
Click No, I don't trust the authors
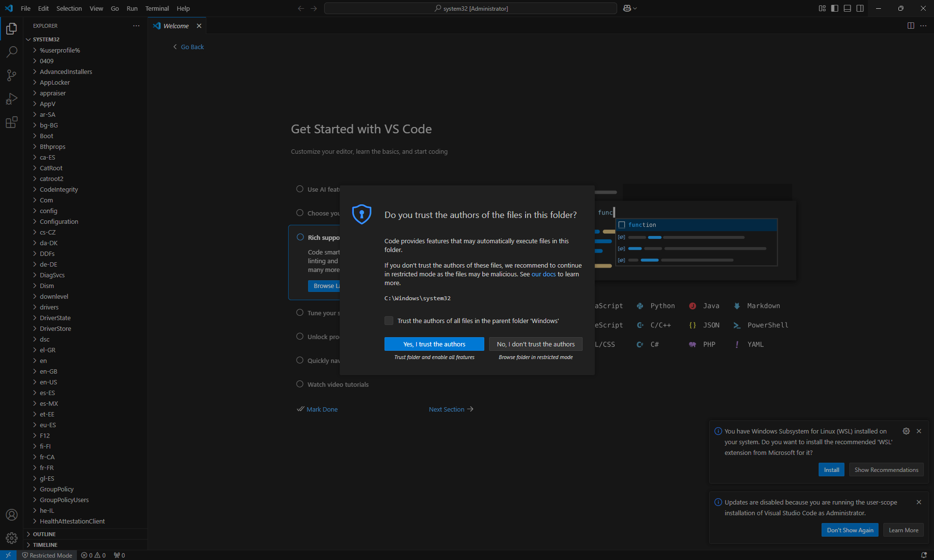coord(535,344)
